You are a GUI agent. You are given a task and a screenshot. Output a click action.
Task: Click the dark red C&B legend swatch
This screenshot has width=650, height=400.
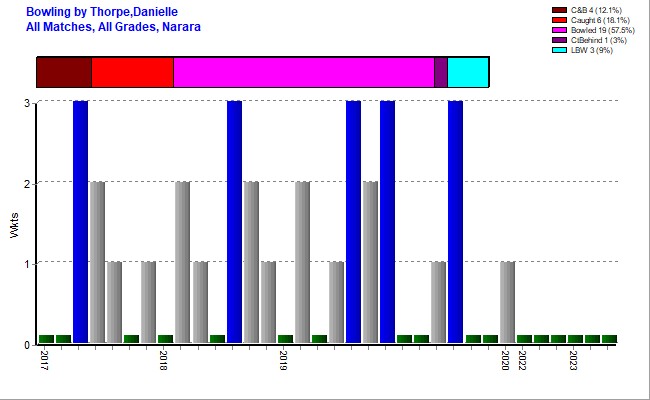(559, 10)
